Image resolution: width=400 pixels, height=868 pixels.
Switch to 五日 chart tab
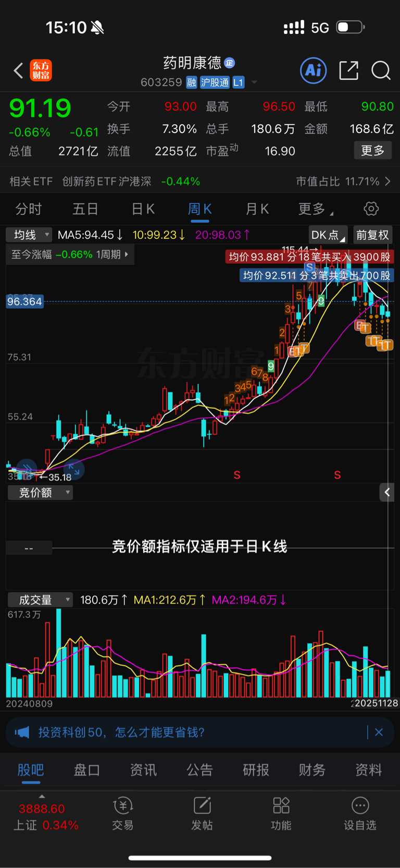tap(85, 209)
